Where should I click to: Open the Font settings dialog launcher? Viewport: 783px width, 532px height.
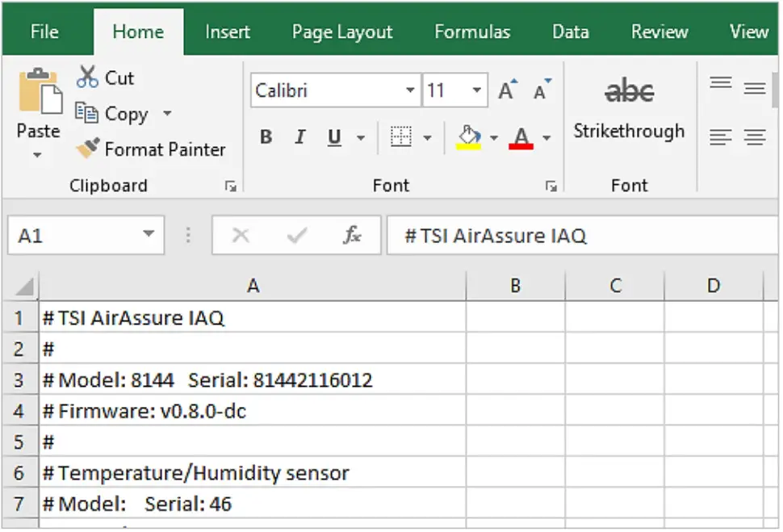point(551,185)
